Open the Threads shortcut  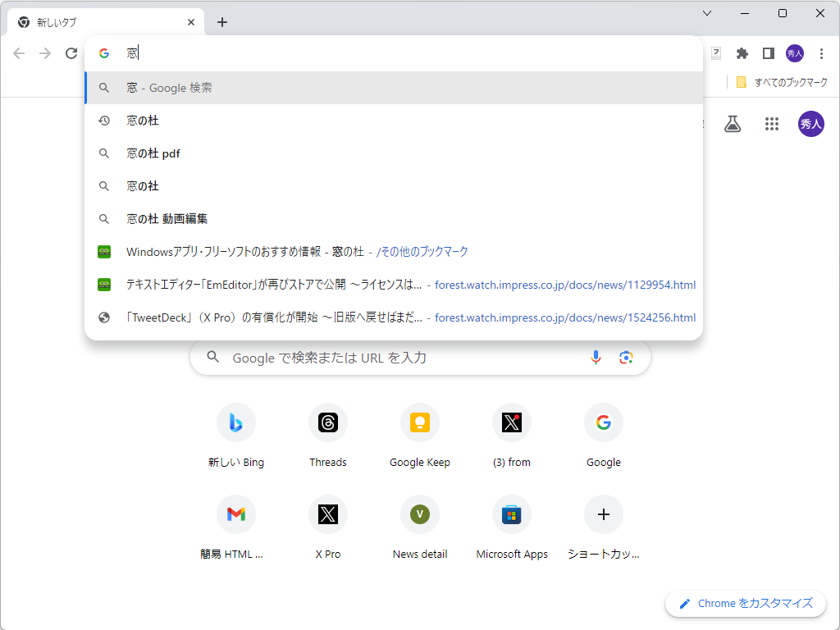tap(328, 422)
